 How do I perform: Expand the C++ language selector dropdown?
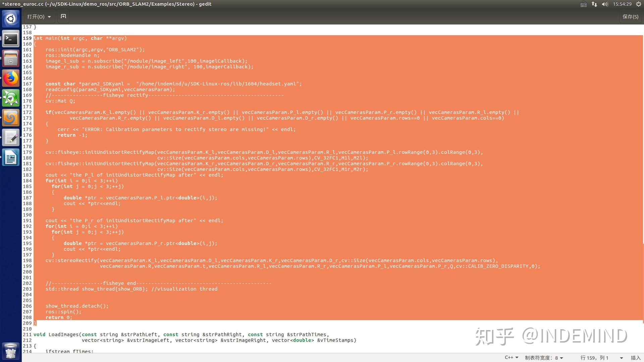[512, 358]
